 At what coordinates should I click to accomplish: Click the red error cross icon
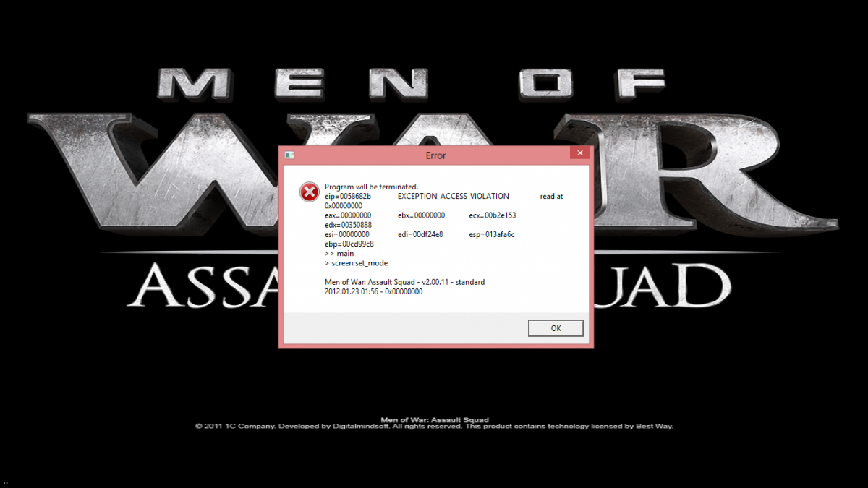point(309,192)
